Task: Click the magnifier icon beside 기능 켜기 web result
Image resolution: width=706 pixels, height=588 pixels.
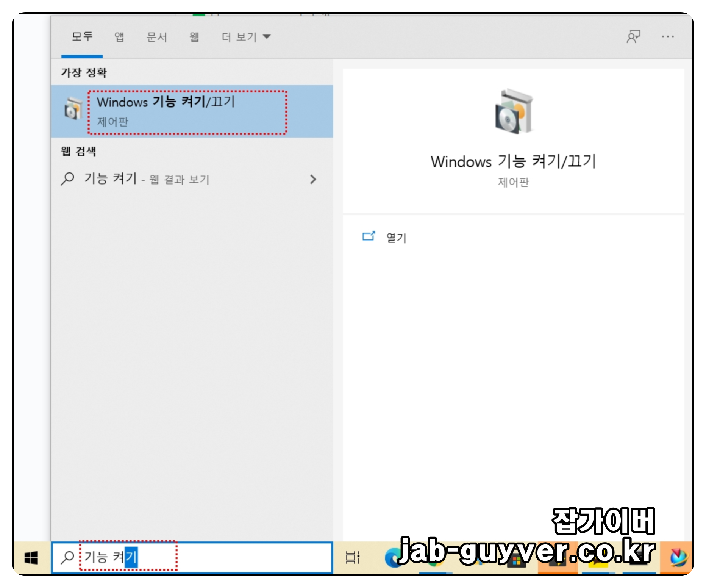Action: [68, 178]
